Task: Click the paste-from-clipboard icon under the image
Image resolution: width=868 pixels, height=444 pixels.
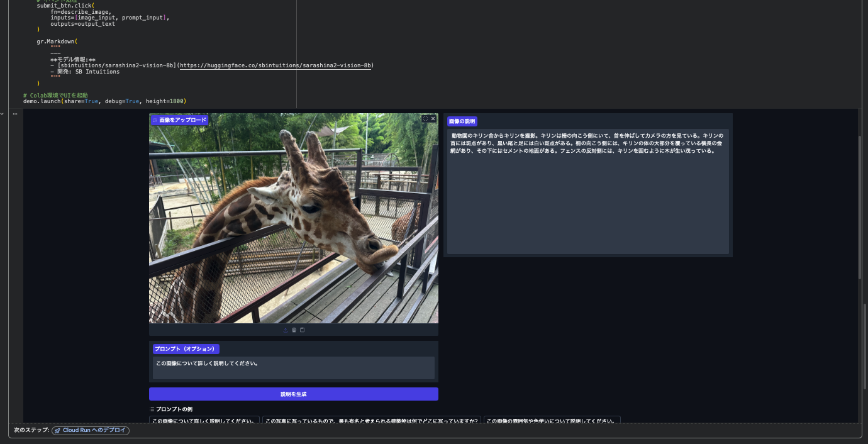Action: pyautogui.click(x=303, y=330)
